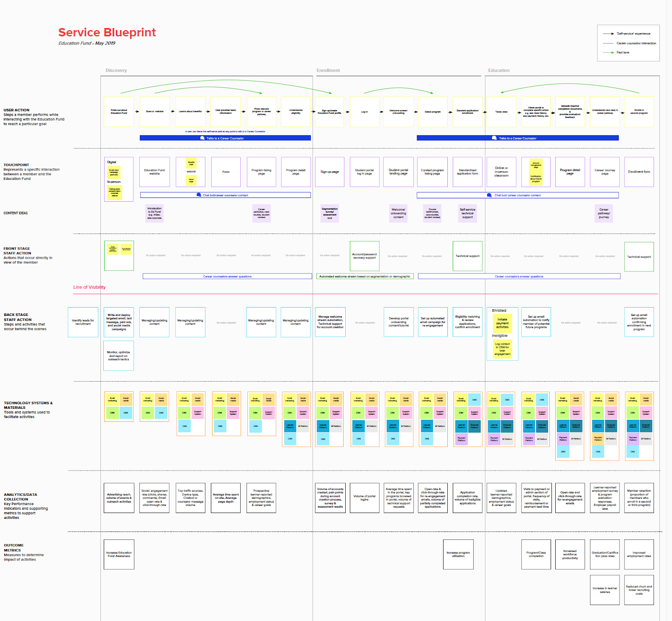Click the 'Line of Visibility' label

(89, 287)
